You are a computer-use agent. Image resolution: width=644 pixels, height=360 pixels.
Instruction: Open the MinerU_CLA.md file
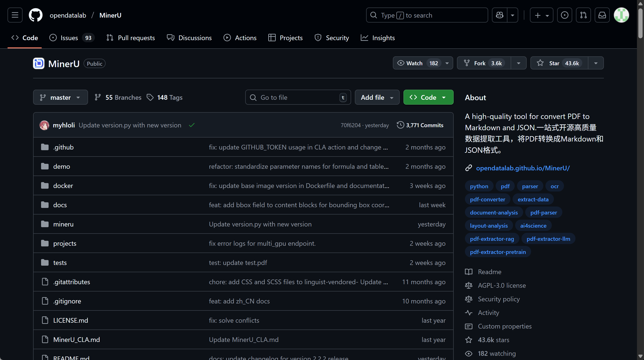coord(77,340)
